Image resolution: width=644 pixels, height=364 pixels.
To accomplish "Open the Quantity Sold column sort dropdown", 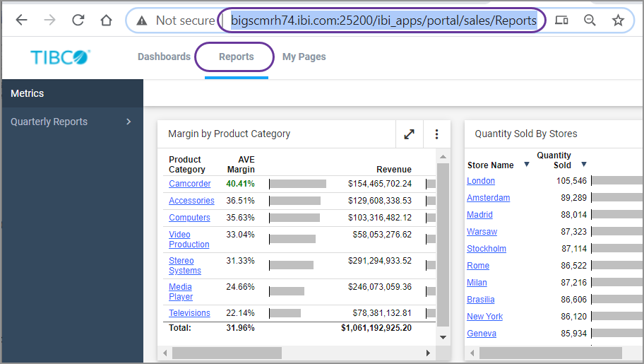I will pos(583,165).
